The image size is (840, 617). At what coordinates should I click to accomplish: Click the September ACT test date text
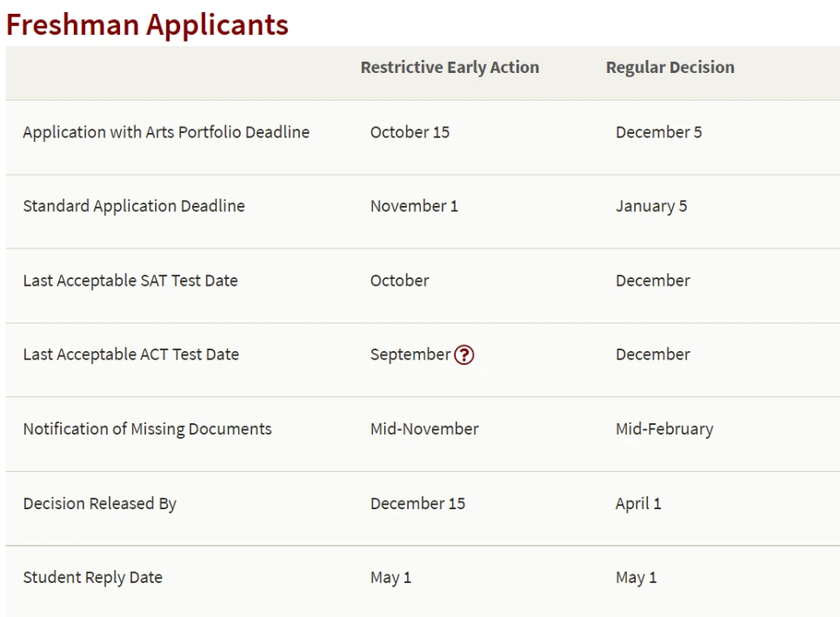point(410,355)
